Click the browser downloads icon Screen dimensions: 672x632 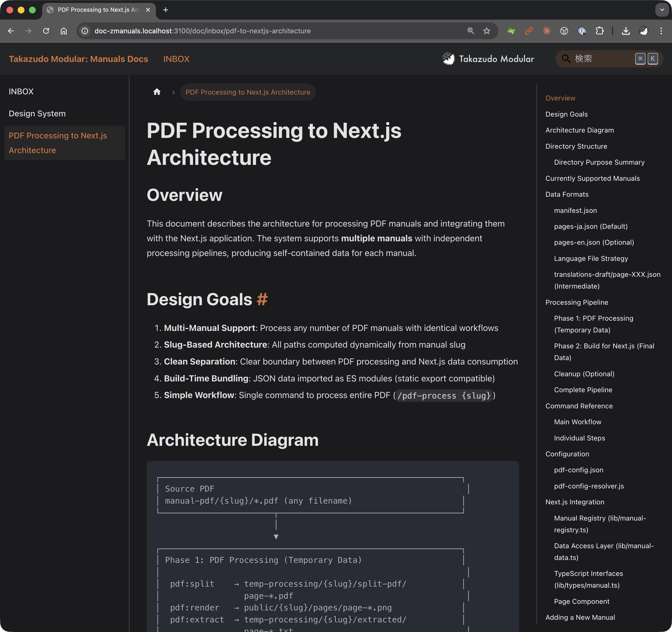626,31
